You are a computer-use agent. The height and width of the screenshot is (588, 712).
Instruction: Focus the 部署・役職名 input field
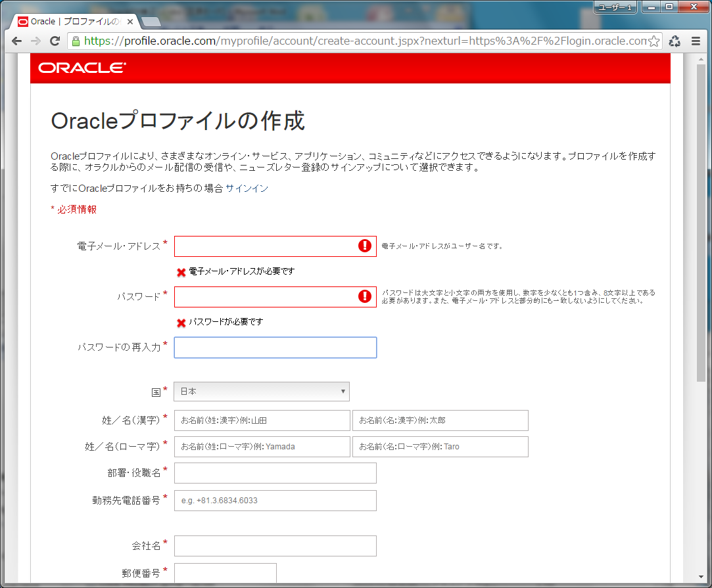coord(275,473)
